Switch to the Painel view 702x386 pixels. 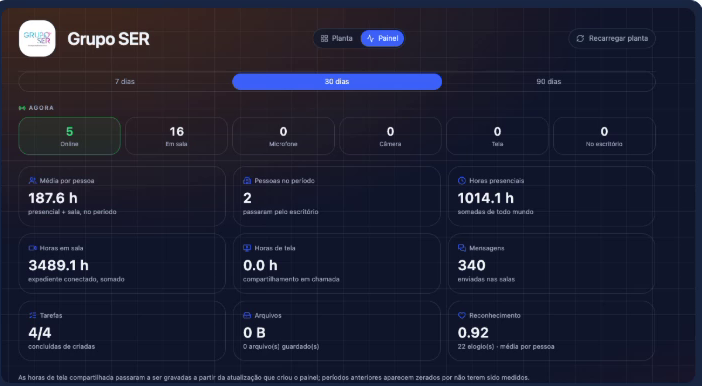point(382,39)
